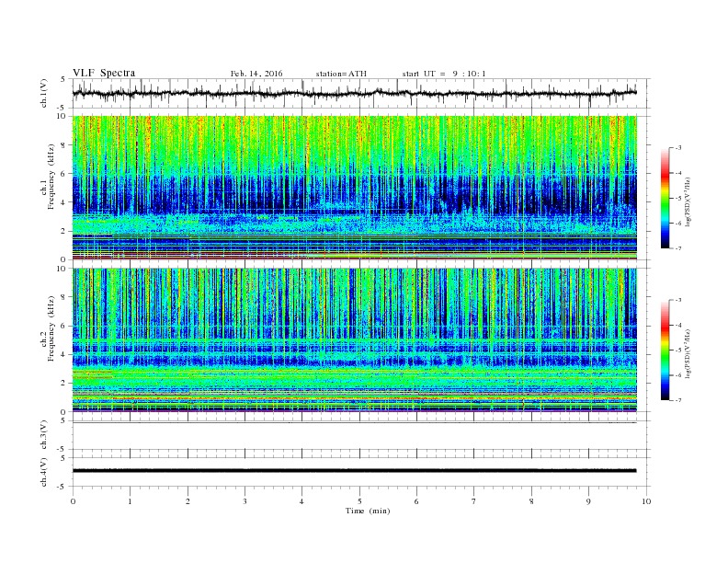This screenshot has height=563, width=728.
Task: Click the ch.1 PSD color bar
Action: (665, 198)
